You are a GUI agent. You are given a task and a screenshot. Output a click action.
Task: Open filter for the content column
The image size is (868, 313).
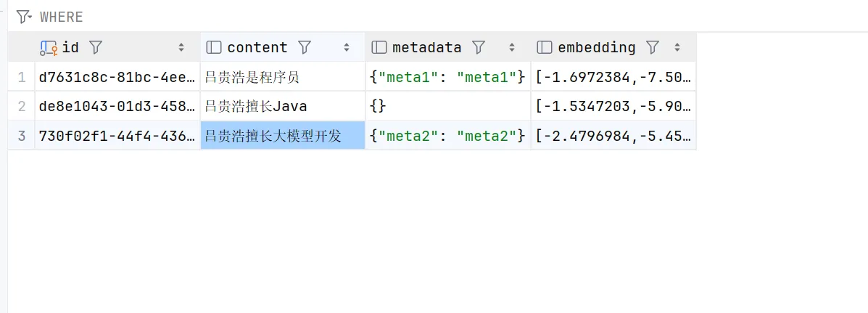(305, 47)
